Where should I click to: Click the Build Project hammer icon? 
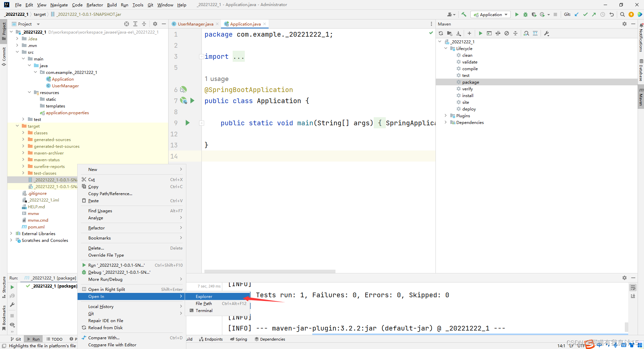464,14
